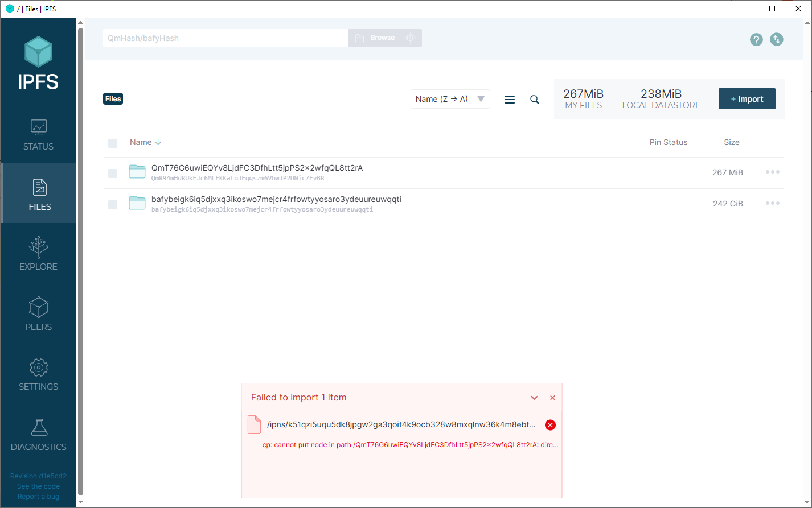Click the search magnifier icon
This screenshot has width=812, height=508.
click(x=535, y=100)
